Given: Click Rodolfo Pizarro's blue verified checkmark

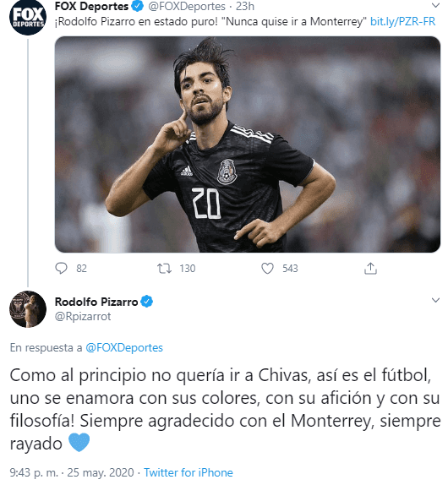Looking at the screenshot, I should point(147,302).
